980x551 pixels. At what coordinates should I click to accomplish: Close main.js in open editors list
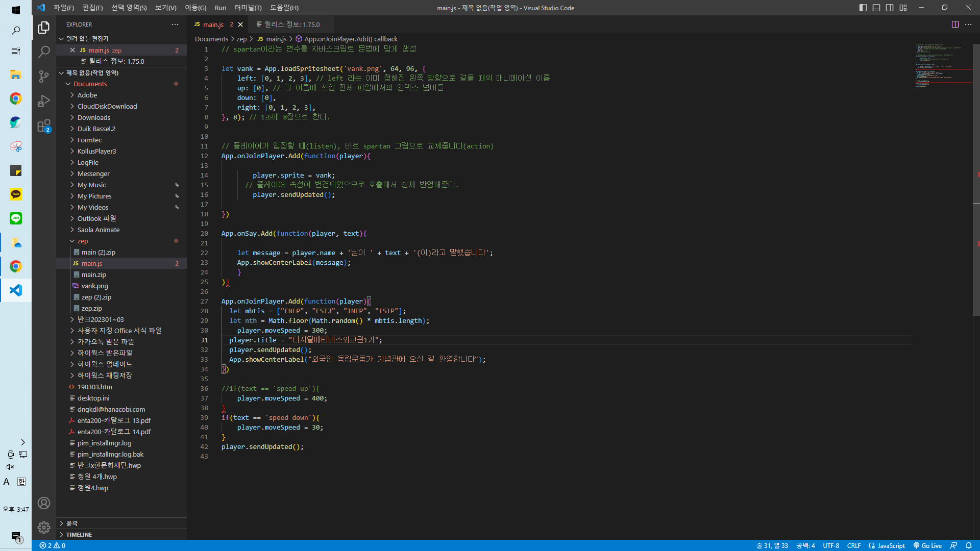(72, 50)
